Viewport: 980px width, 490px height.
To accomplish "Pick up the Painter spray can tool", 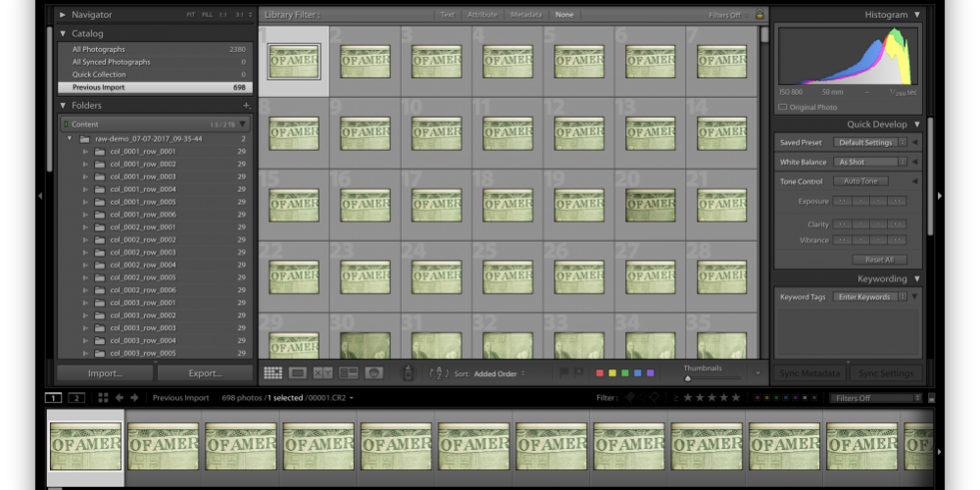I will pyautogui.click(x=408, y=373).
